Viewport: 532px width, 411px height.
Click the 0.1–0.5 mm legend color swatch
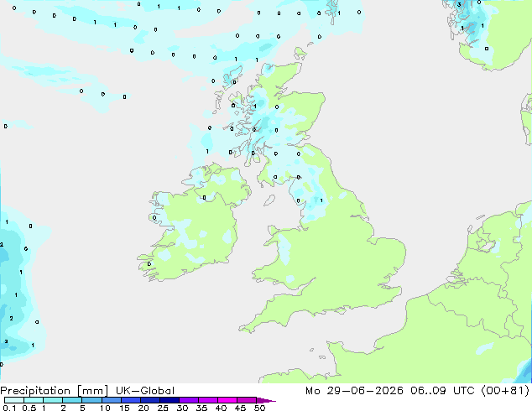(x=14, y=400)
